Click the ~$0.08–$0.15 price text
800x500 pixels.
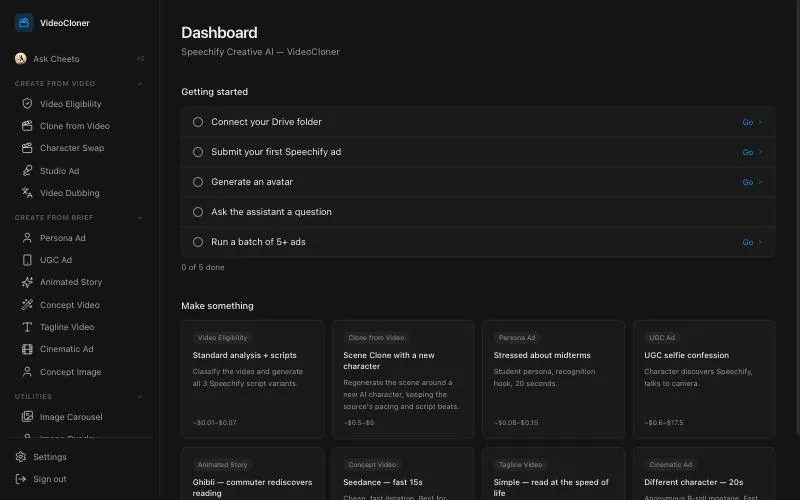coord(516,422)
